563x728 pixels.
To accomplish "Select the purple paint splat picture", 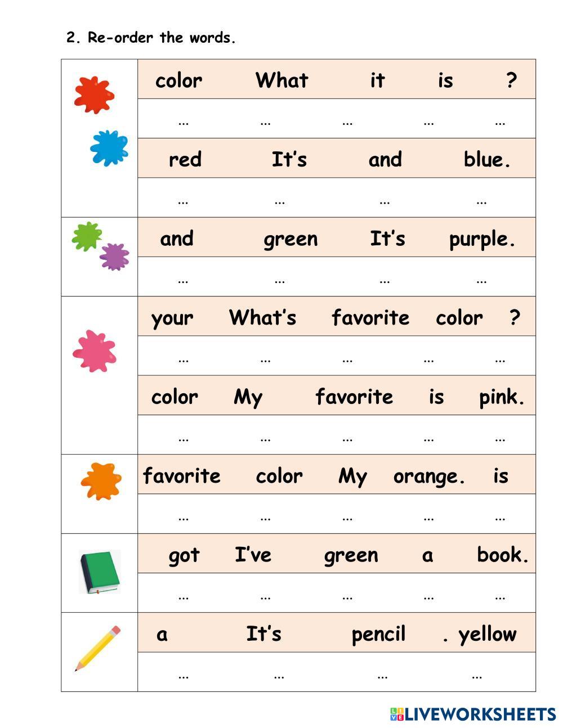I will coord(114,257).
